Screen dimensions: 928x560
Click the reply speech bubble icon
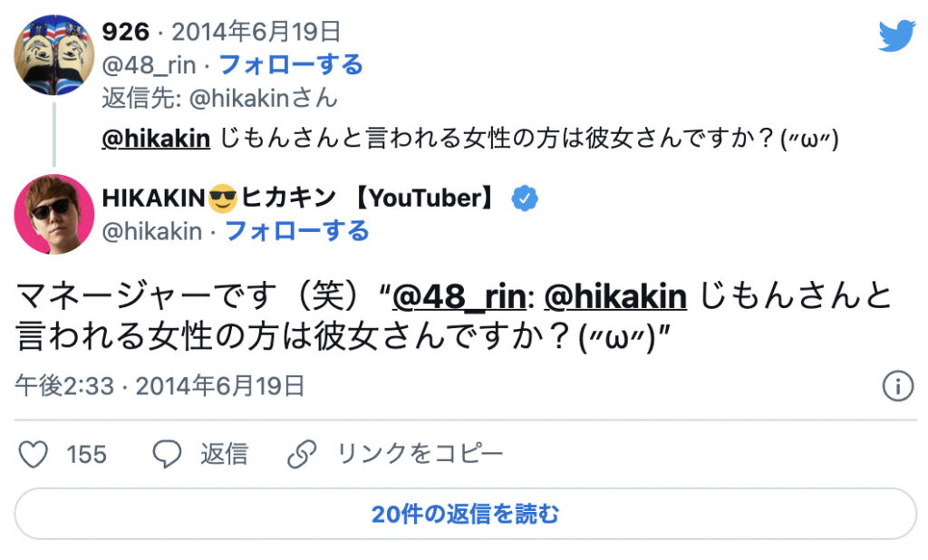(x=167, y=453)
